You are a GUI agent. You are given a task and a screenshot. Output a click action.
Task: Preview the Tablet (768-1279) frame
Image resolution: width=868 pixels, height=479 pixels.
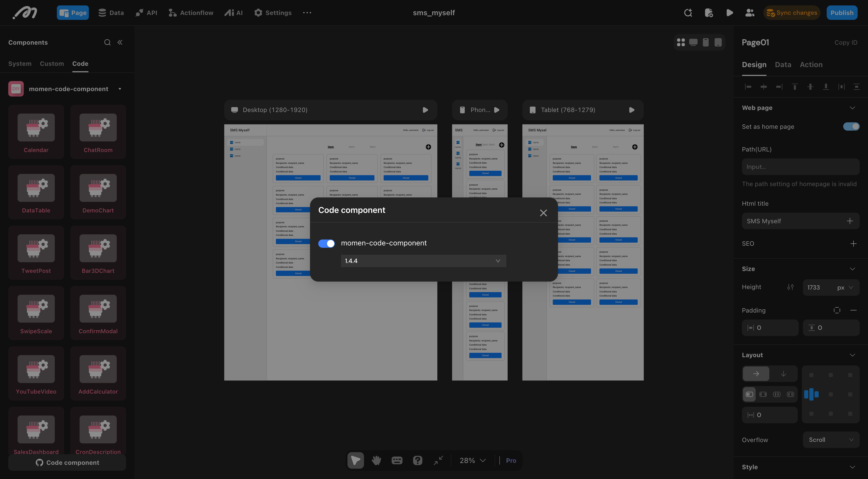click(631, 110)
